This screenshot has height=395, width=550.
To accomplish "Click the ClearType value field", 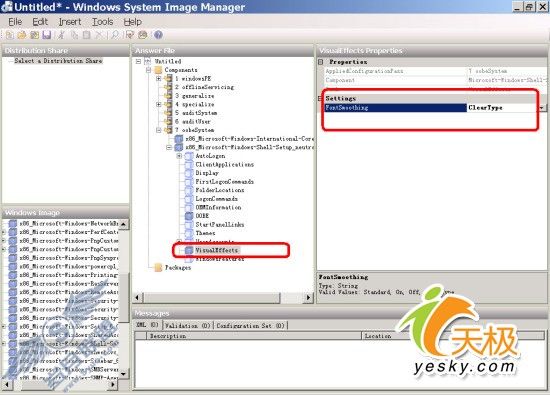I will pyautogui.click(x=503, y=108).
